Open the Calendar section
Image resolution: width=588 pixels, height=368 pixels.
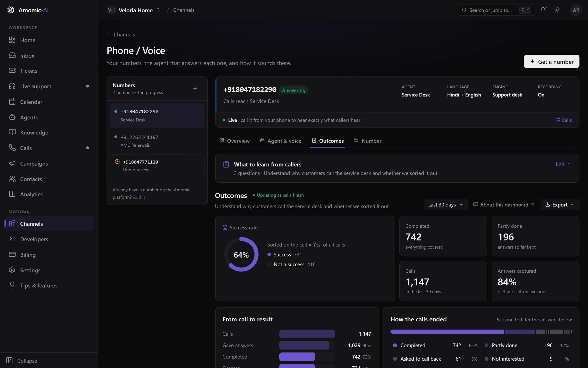pyautogui.click(x=49, y=102)
